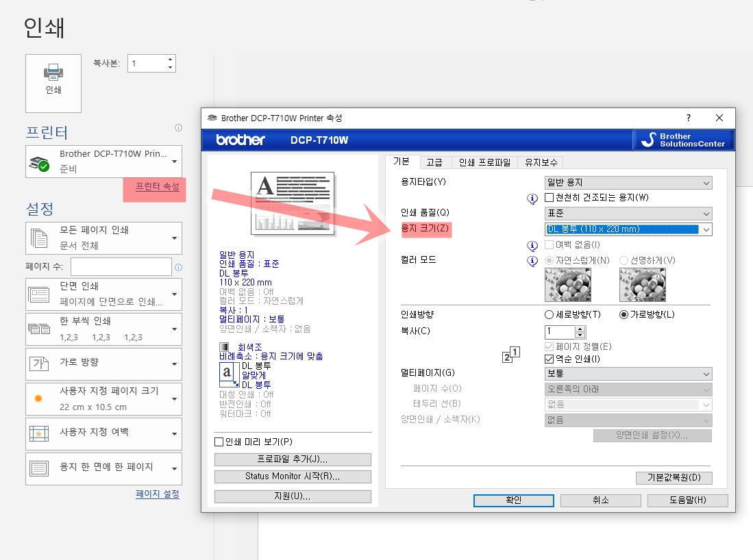Expand the 모든 페이지 인쇄 dropdown

click(x=103, y=238)
